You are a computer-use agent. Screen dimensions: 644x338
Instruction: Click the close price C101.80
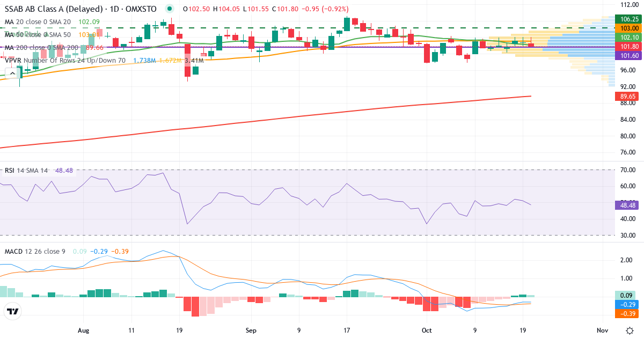[x=286, y=9]
